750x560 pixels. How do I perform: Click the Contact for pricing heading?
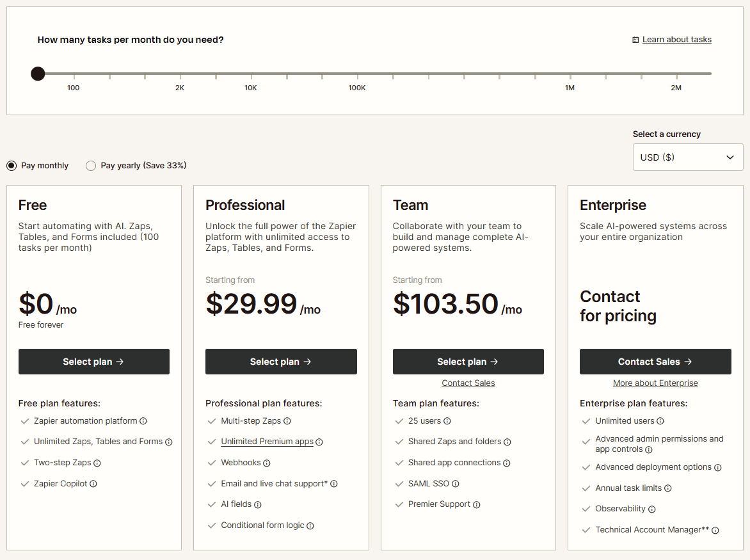tap(618, 306)
